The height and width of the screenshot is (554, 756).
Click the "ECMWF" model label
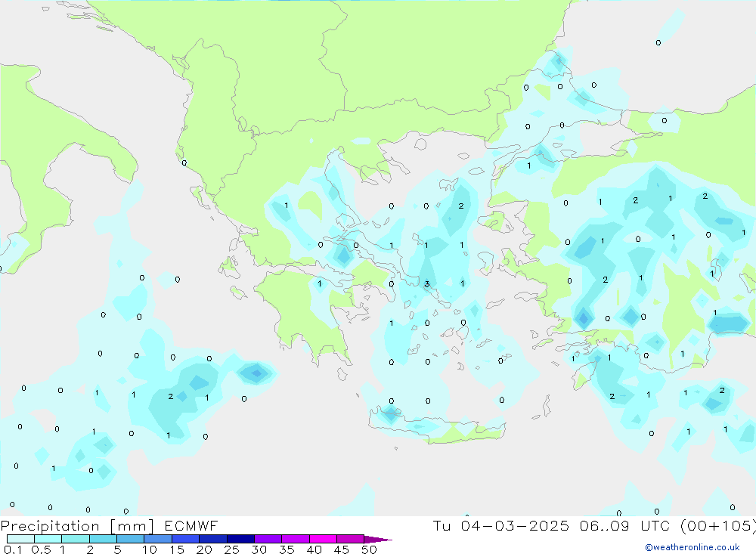[x=191, y=525]
